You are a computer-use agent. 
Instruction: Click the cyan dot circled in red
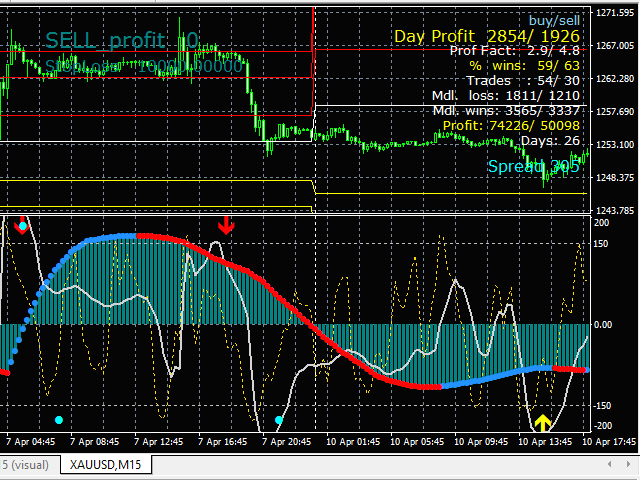(22, 226)
